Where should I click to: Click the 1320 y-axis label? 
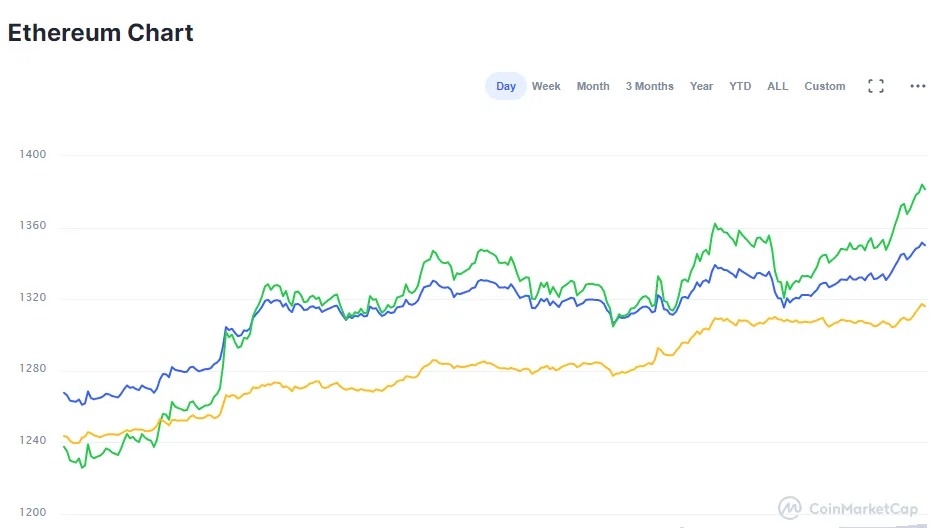tap(32, 298)
